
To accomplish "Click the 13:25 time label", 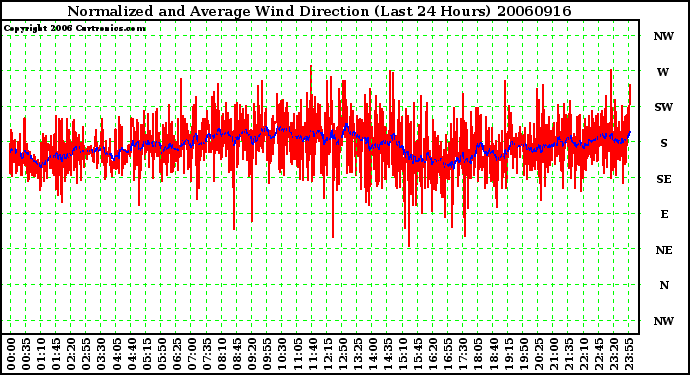I will [x=357, y=354].
